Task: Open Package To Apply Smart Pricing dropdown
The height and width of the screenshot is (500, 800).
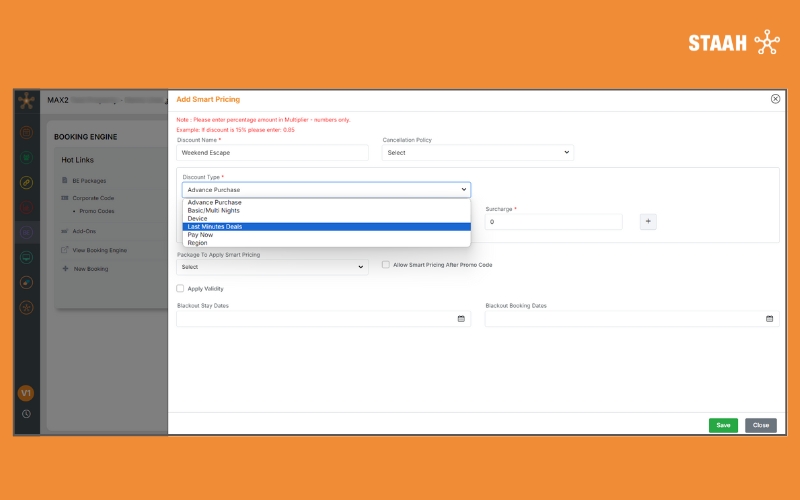Action: (272, 267)
